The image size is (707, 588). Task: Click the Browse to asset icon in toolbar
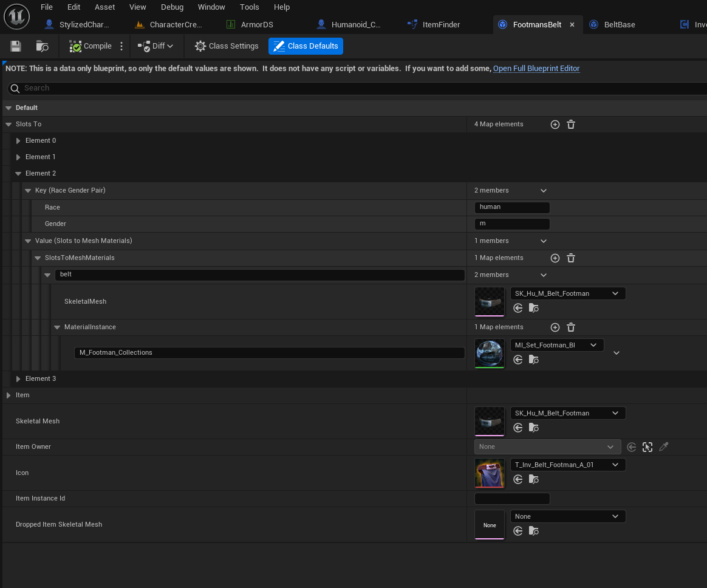click(x=42, y=46)
